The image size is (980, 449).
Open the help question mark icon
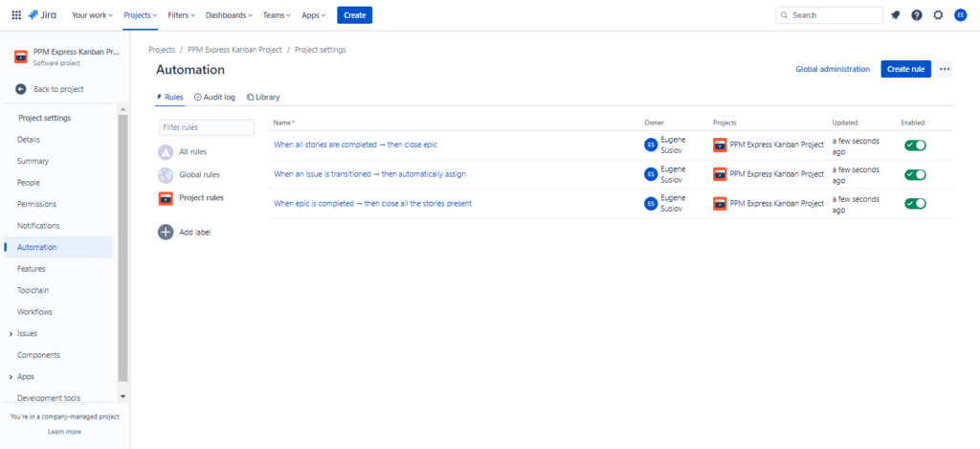[916, 15]
